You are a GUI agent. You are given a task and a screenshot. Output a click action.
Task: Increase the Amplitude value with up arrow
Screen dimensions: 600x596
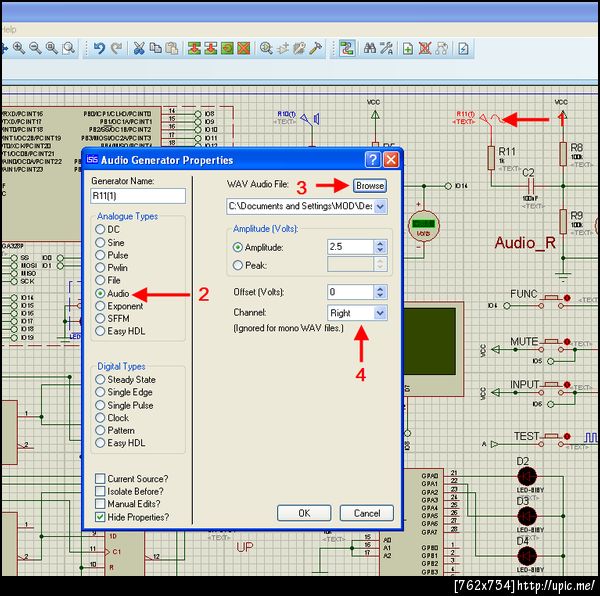(x=380, y=243)
